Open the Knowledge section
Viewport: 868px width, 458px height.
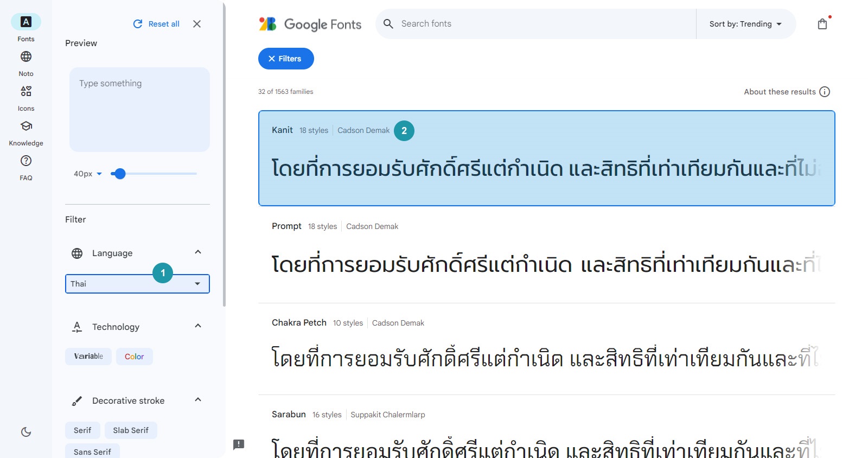pyautogui.click(x=26, y=126)
